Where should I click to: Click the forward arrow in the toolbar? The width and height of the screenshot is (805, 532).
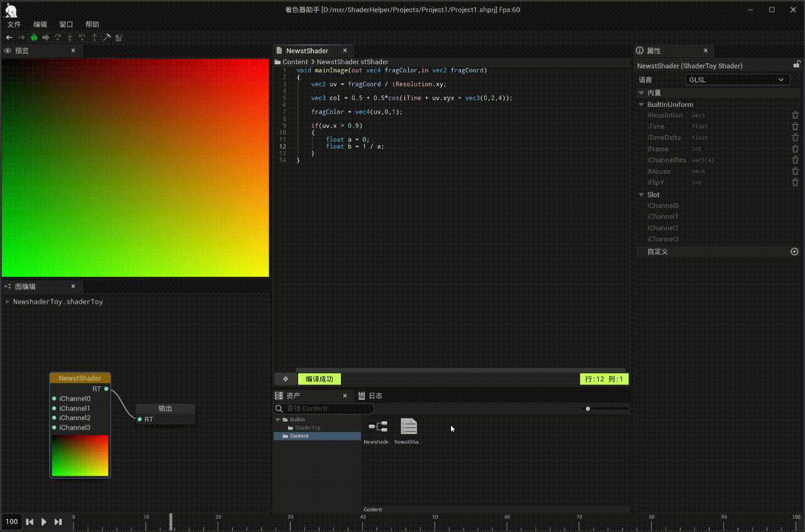(x=21, y=38)
